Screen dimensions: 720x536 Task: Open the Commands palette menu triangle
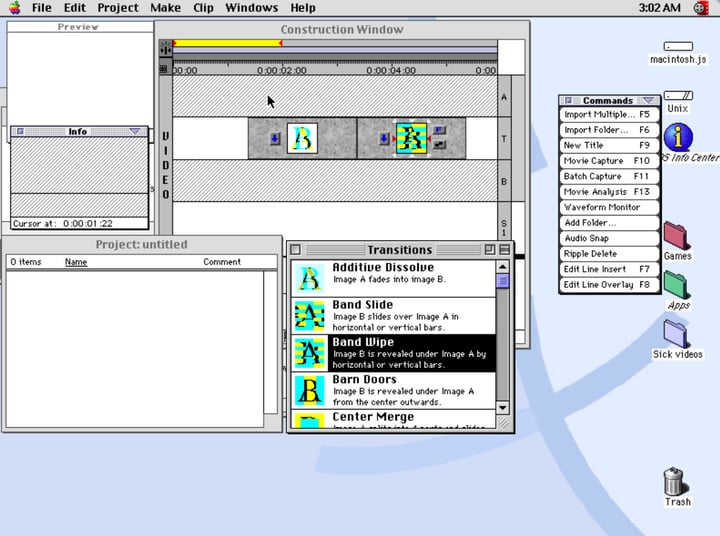tap(648, 100)
